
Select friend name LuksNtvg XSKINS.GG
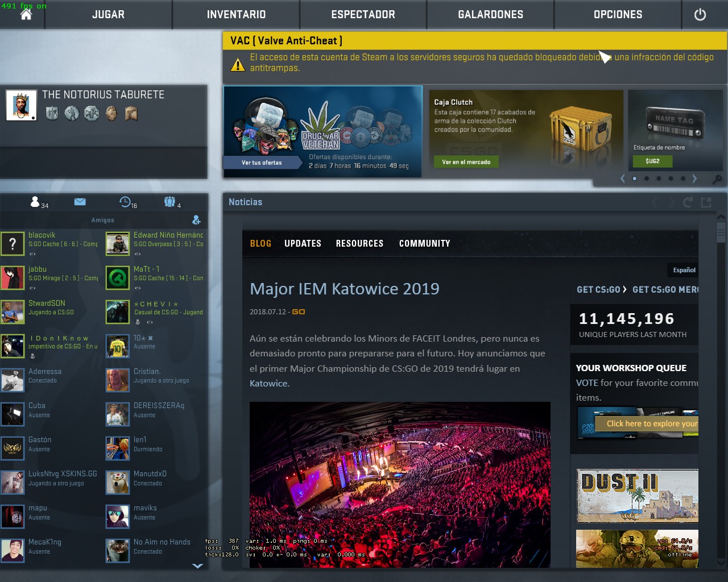coord(63,473)
